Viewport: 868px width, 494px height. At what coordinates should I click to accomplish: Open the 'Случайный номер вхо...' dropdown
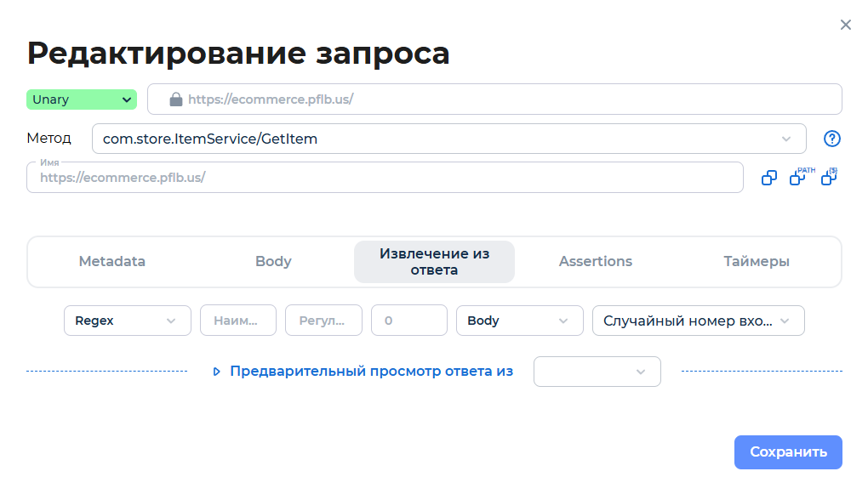pos(698,321)
